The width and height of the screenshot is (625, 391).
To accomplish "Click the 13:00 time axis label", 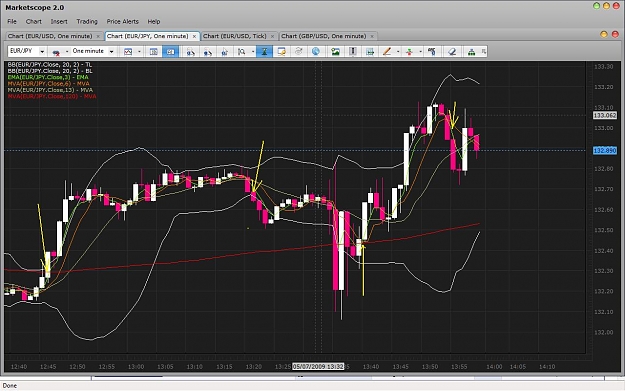I will pos(136,367).
